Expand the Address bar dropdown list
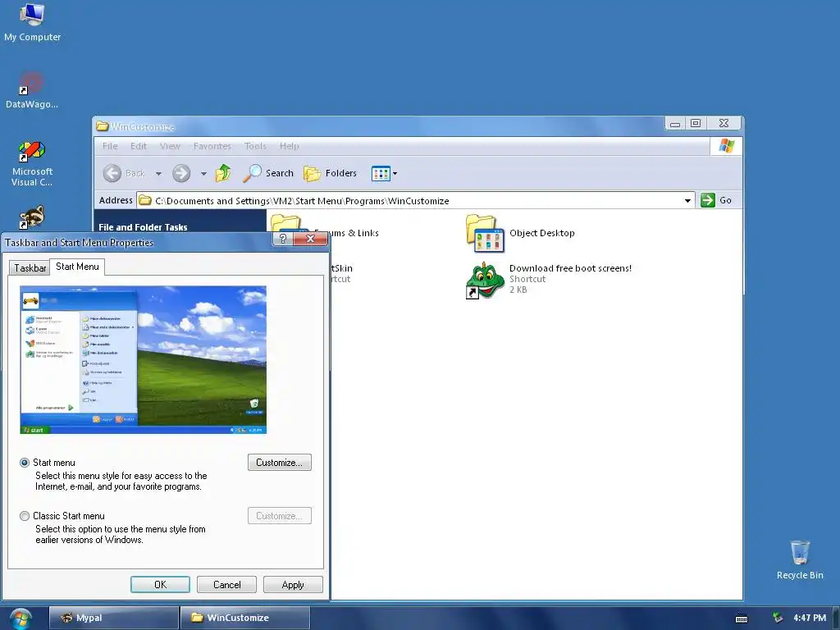Viewport: 840px width, 630px height. pyautogui.click(x=687, y=201)
